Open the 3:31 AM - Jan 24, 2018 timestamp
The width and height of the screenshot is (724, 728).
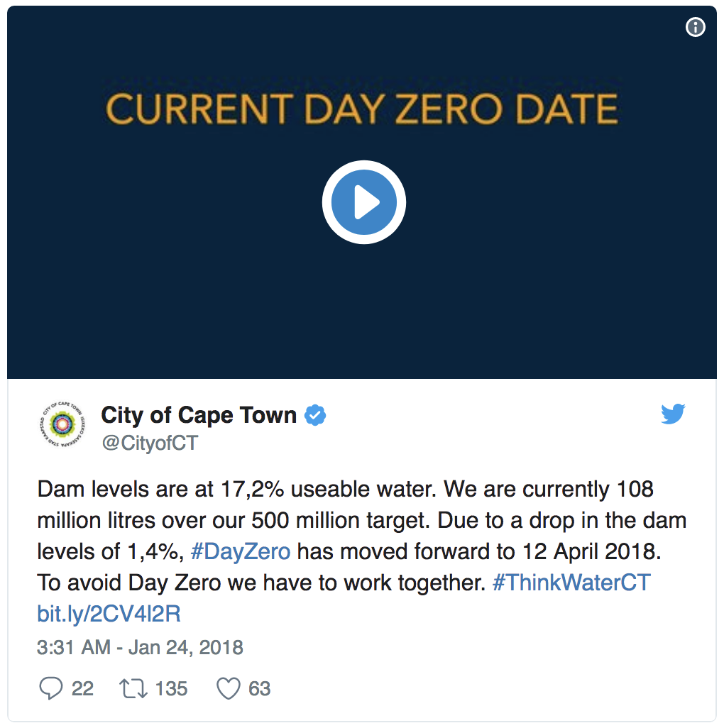140,647
